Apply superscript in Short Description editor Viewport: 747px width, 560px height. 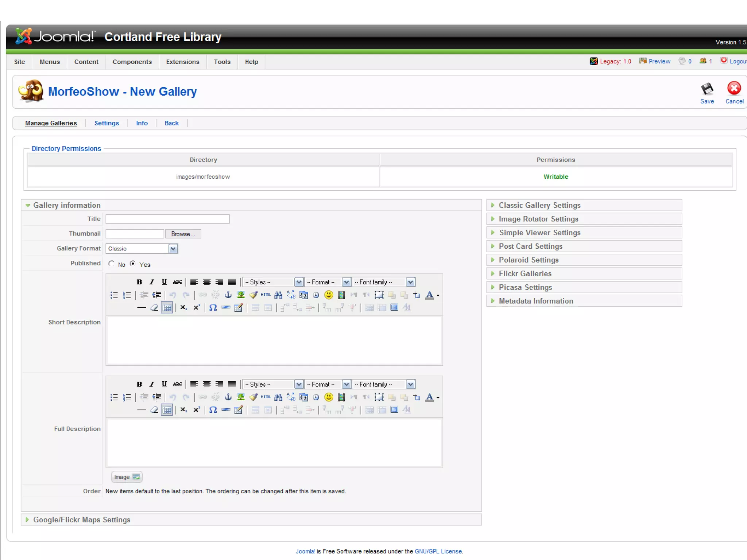197,307
